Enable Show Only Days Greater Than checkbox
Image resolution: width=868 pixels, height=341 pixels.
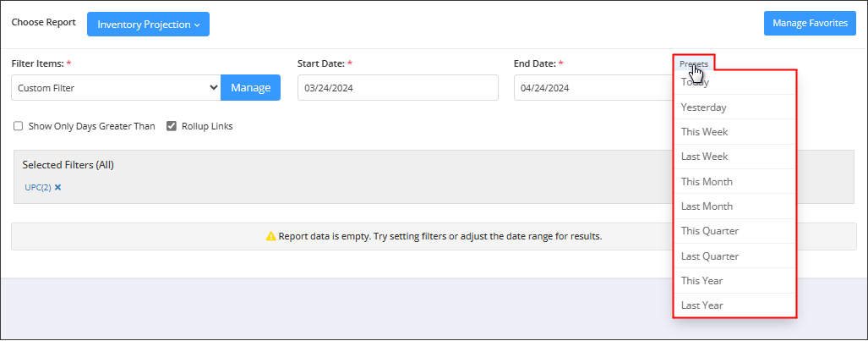pyautogui.click(x=19, y=126)
